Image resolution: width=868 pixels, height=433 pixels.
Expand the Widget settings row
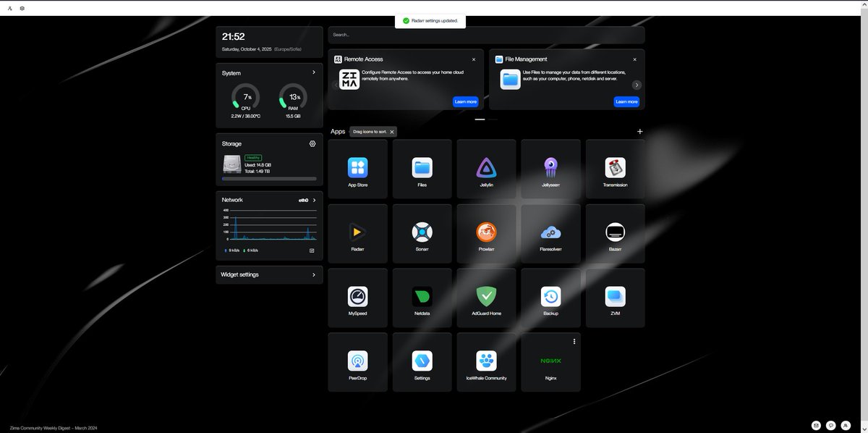(270, 275)
